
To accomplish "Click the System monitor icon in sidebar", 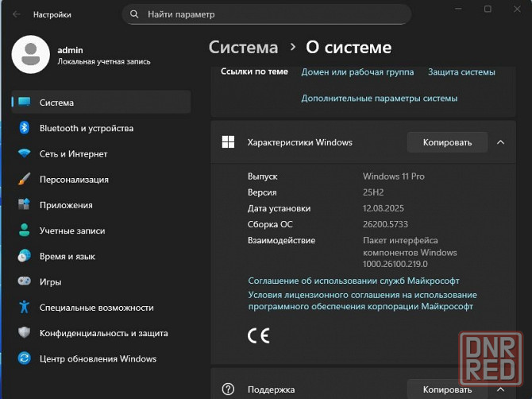I will (24, 102).
